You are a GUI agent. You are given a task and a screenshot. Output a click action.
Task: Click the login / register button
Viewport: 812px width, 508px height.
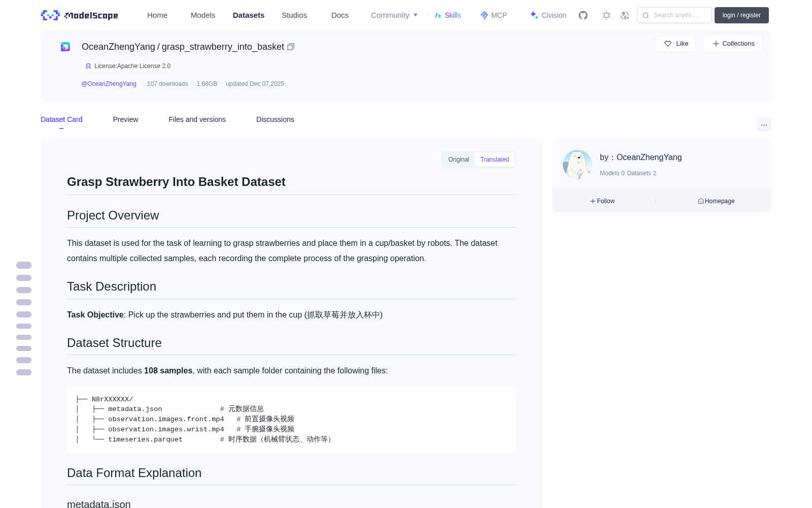[x=741, y=15]
